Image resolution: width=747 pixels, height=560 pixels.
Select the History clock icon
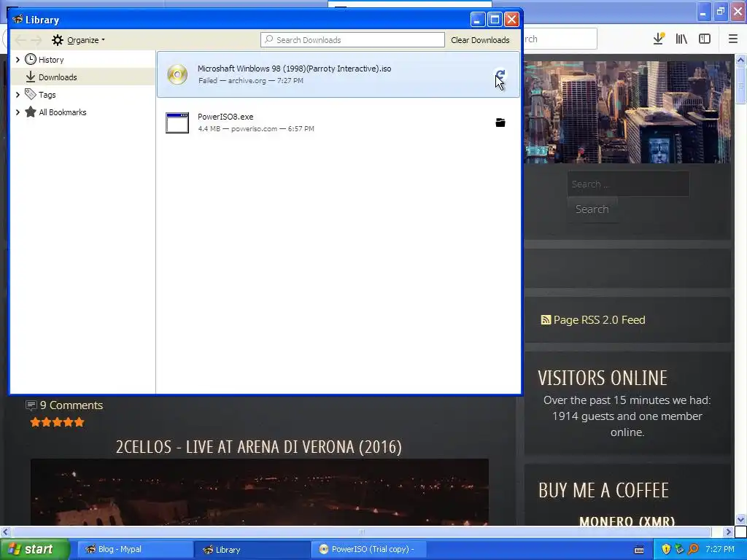[31, 60]
